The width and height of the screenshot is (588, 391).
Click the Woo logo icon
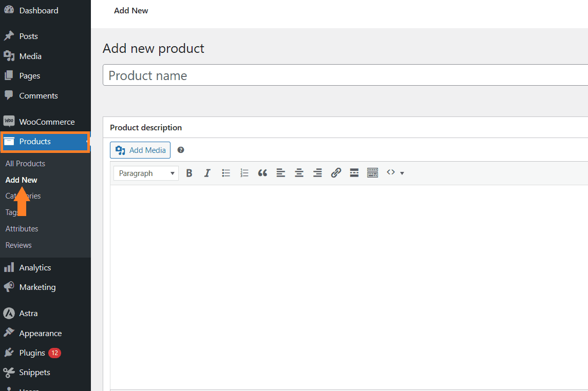pyautogui.click(x=9, y=121)
